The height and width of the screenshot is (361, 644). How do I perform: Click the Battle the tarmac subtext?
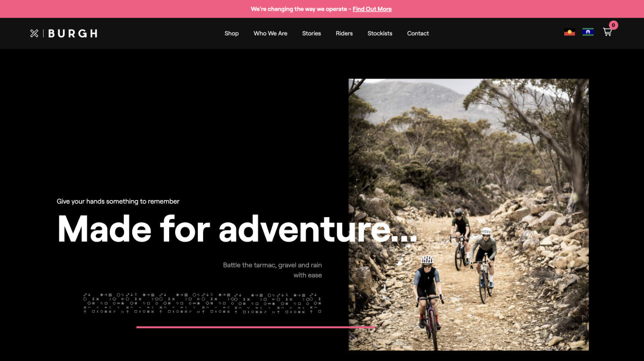(272, 270)
